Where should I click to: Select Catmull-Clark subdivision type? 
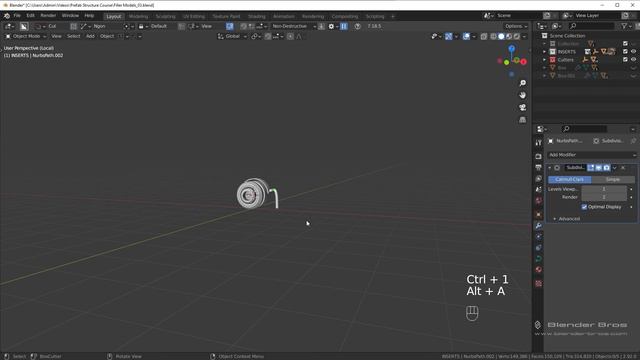pyautogui.click(x=569, y=180)
